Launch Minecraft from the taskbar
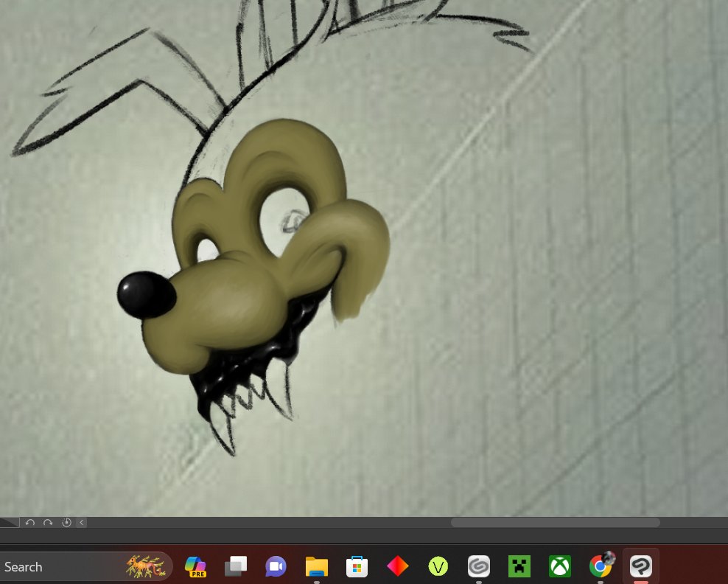Viewport: 728px width, 584px height. click(519, 567)
